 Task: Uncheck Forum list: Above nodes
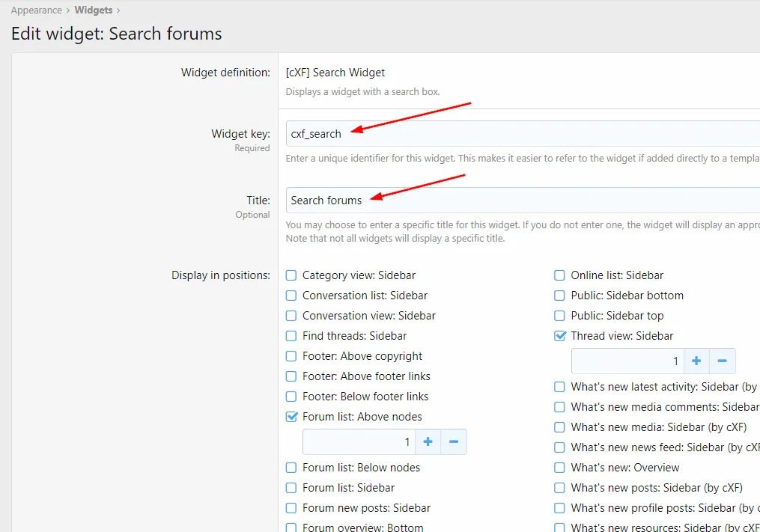[292, 417]
